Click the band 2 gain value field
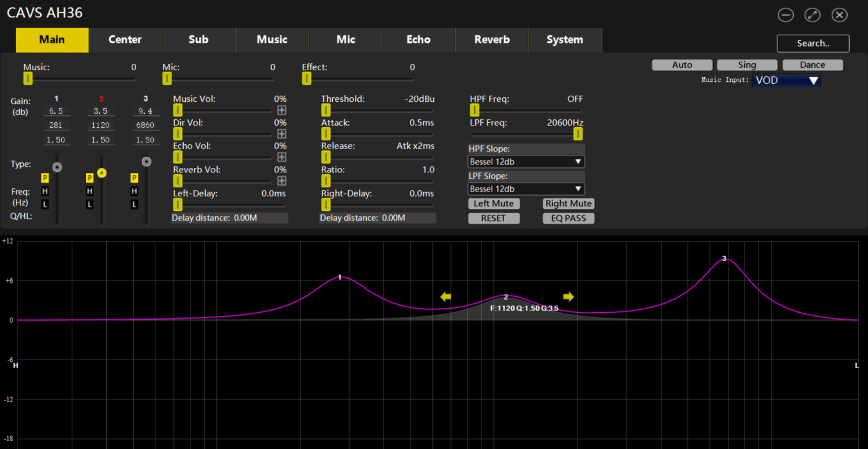 (x=101, y=111)
